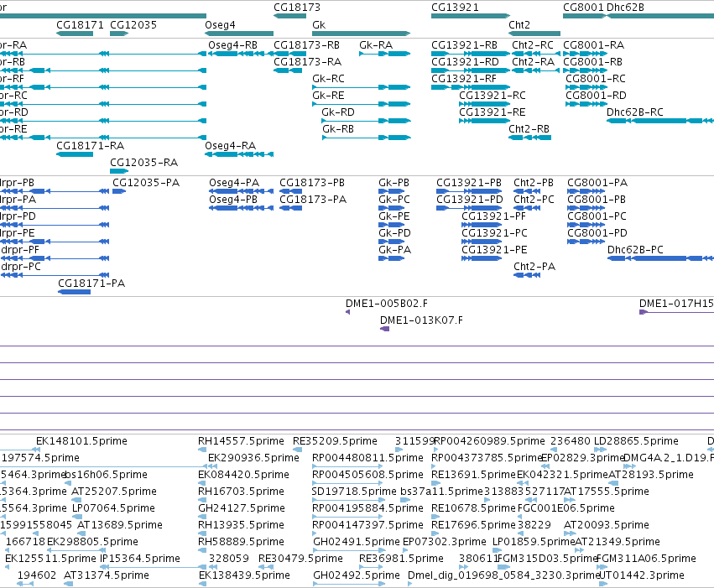Select transcript Cht2-RC
The height and width of the screenshot is (588, 714).
pyautogui.click(x=532, y=45)
